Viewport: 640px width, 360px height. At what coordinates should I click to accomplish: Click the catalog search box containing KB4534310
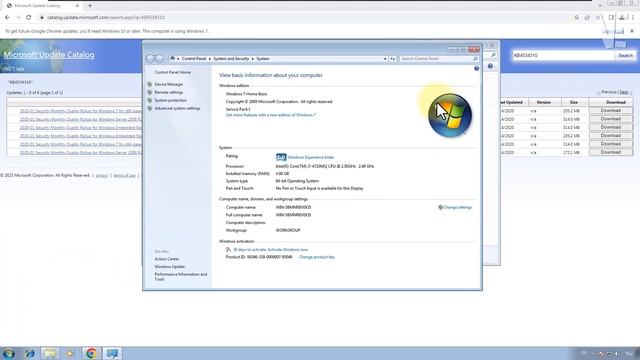(x=563, y=55)
